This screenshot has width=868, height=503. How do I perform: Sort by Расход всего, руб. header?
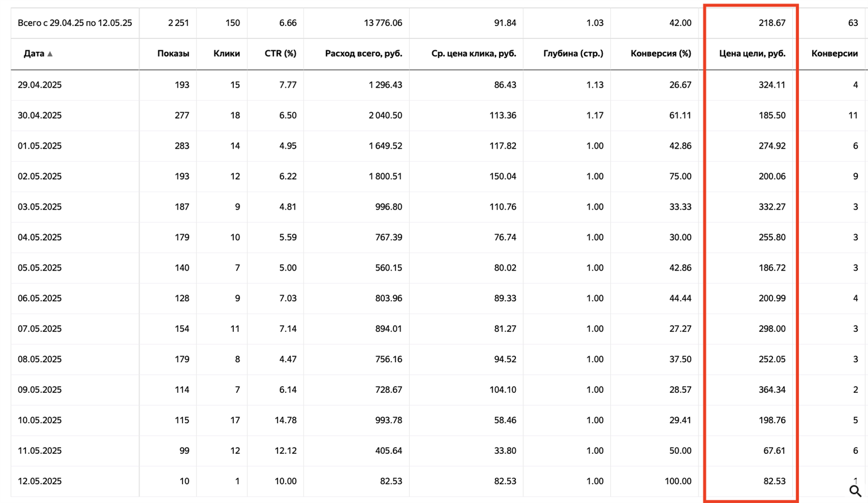coord(363,54)
